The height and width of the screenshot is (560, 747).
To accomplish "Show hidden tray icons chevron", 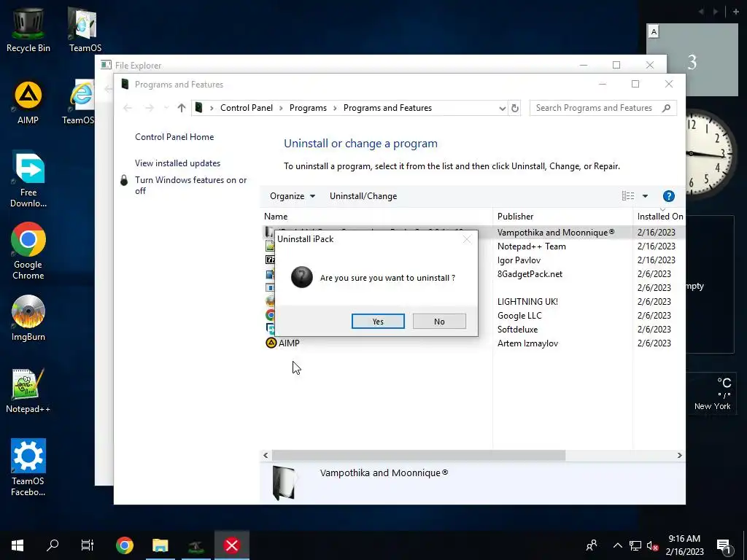I will tap(617, 545).
